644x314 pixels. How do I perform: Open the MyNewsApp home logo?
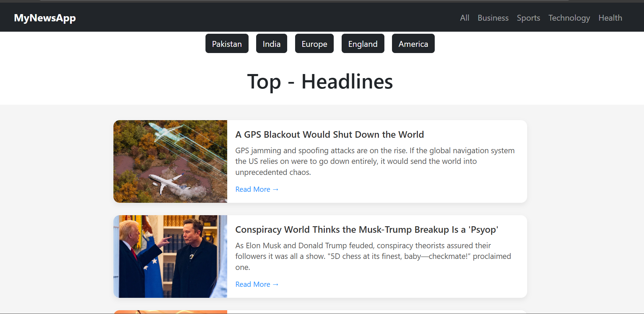tap(44, 18)
